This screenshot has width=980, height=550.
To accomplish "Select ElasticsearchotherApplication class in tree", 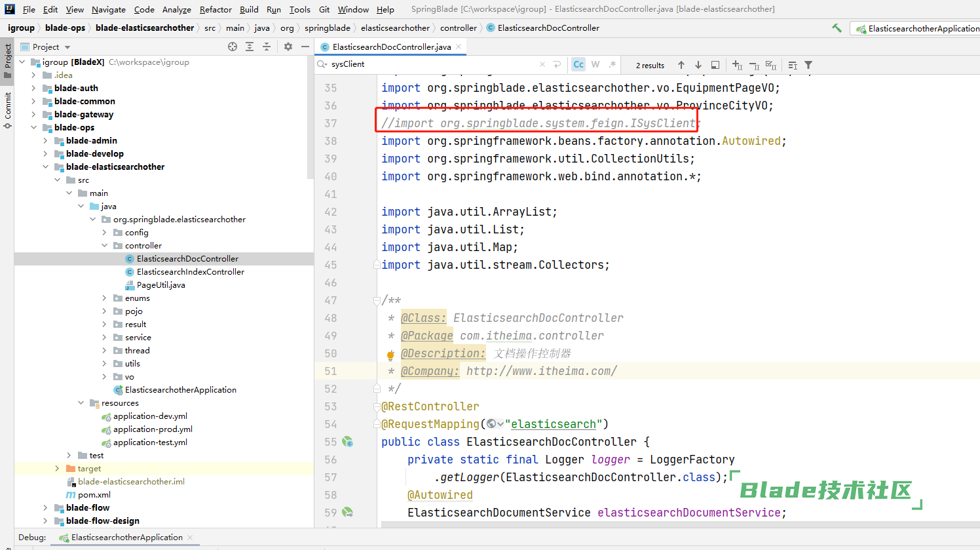I will tap(180, 389).
